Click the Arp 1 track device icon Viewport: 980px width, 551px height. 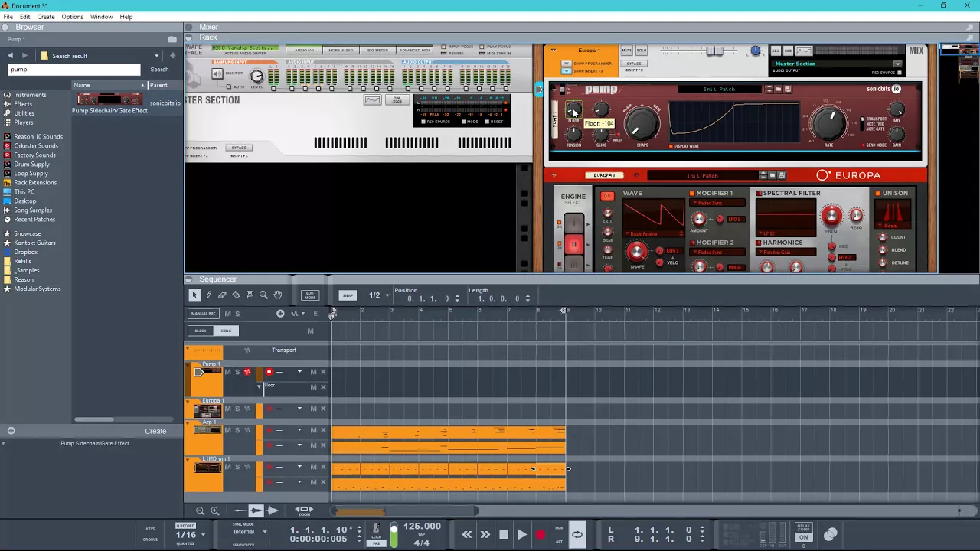207,430
